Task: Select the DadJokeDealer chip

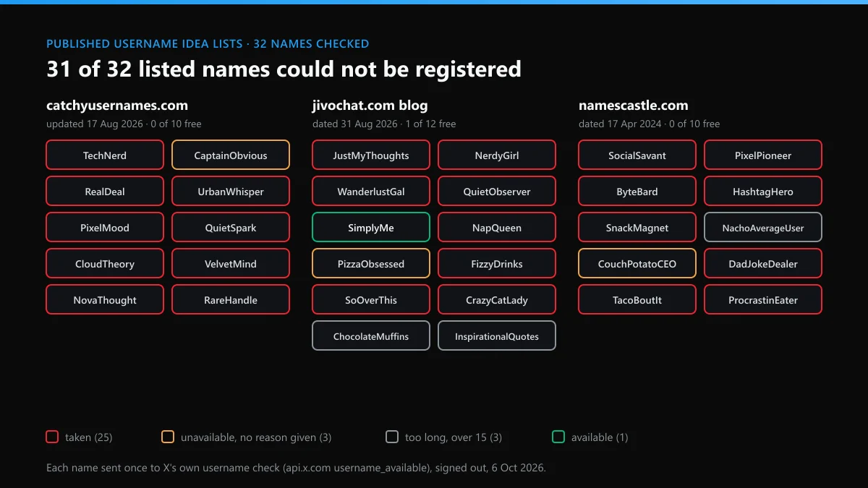Action: [x=763, y=264]
